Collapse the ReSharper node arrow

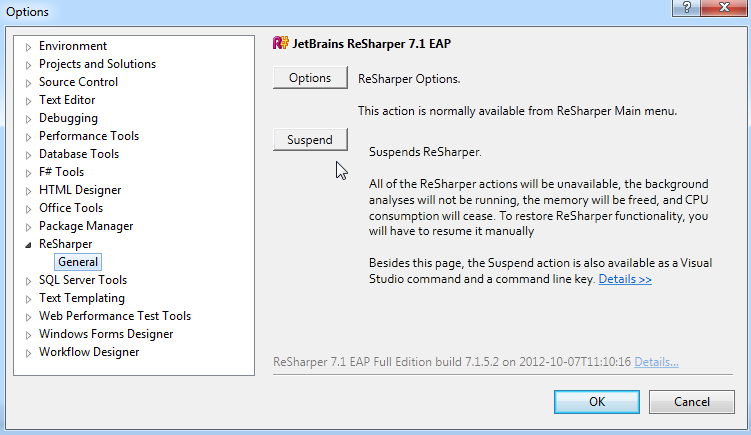(28, 245)
